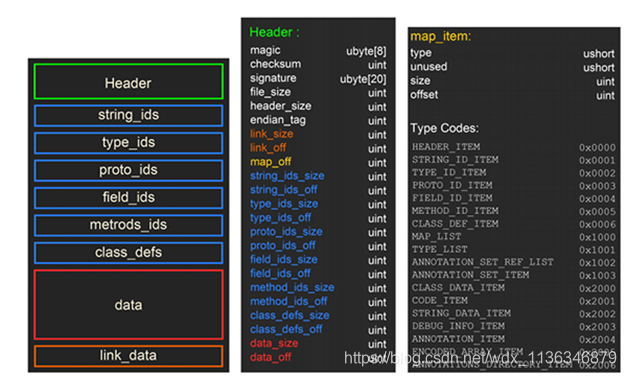This screenshot has width=627, height=377.
Task: Select the "0x1000" code value
Action: (597, 237)
